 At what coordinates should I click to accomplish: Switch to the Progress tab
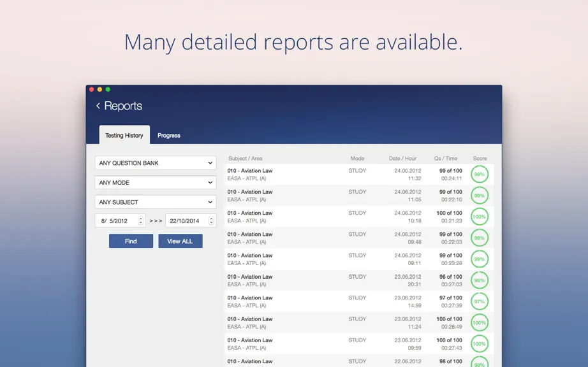coord(169,136)
